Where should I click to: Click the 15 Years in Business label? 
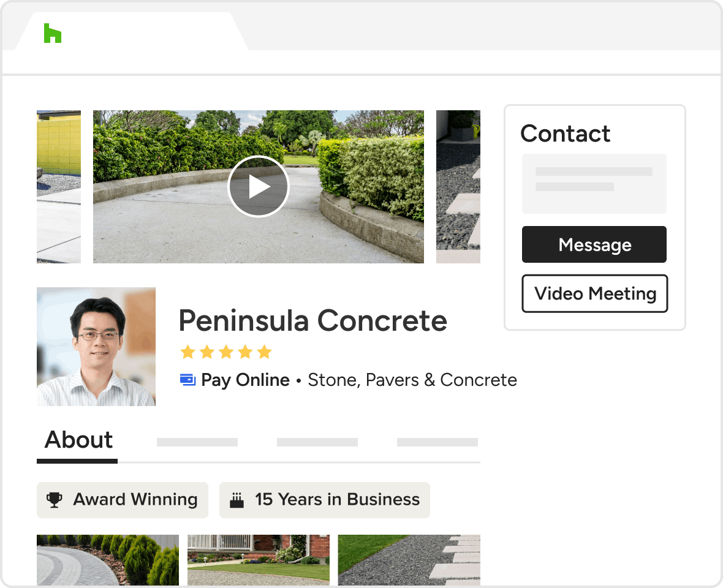click(x=338, y=500)
